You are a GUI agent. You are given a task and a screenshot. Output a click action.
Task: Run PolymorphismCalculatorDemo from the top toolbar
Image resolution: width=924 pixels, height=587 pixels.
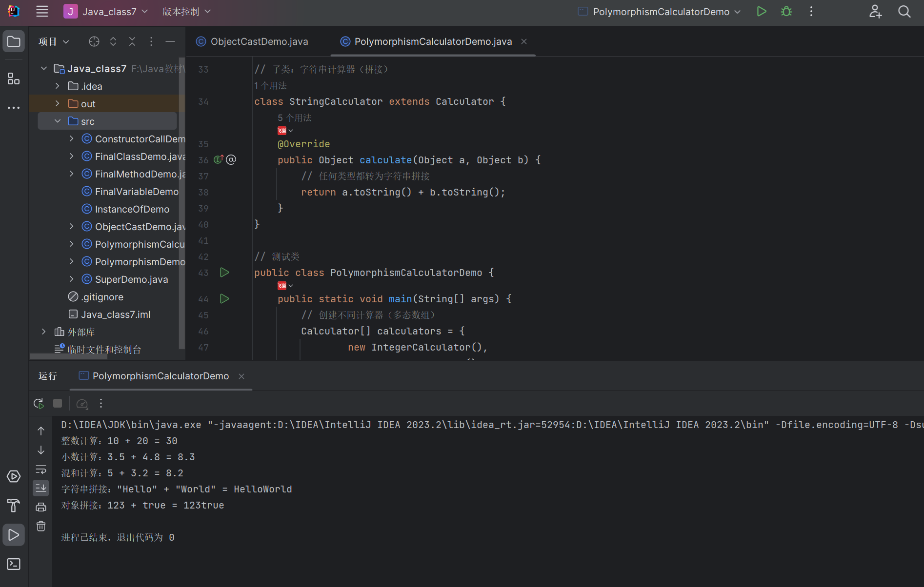click(x=761, y=12)
